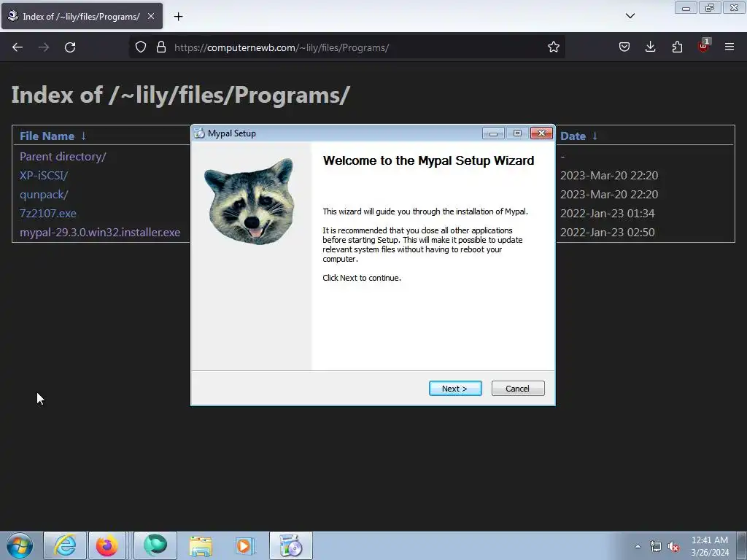Click the raccoon image in setup wizard
Screen dimensions: 747x560
click(249, 201)
